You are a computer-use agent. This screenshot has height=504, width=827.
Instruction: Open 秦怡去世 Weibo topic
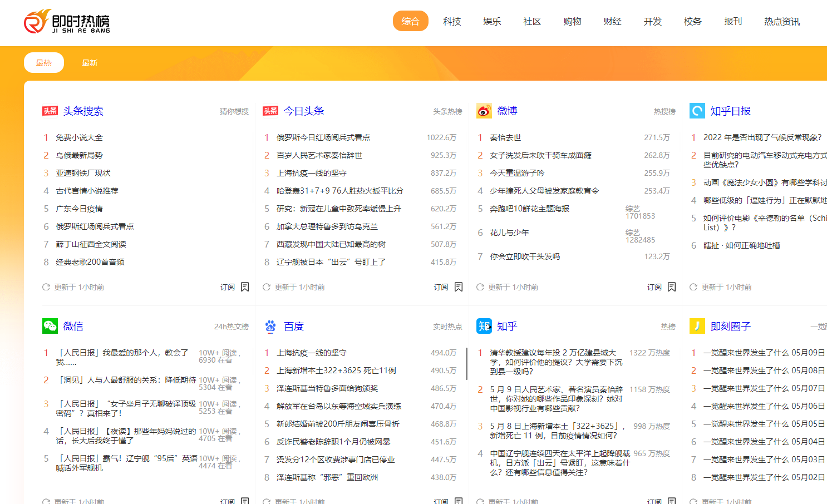(x=505, y=137)
